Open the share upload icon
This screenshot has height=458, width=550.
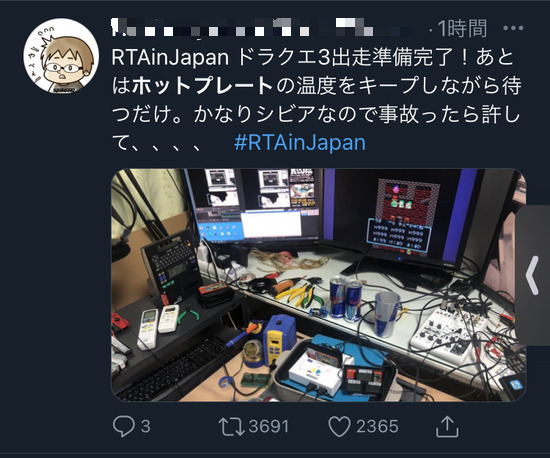[x=447, y=426]
